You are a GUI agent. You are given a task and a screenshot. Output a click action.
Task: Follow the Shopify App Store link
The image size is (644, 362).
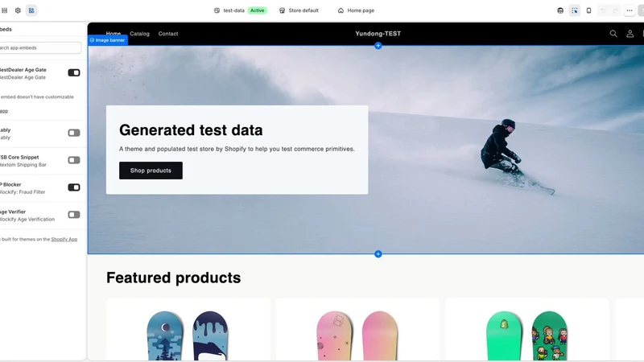(x=64, y=239)
